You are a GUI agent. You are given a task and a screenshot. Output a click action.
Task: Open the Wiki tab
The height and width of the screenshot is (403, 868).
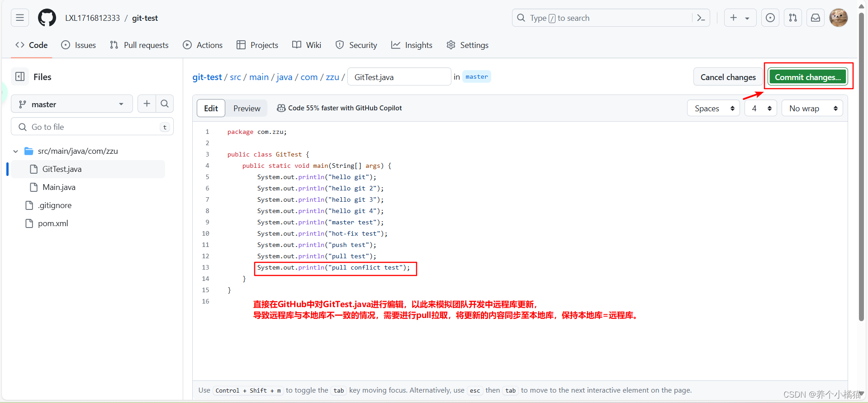[307, 45]
